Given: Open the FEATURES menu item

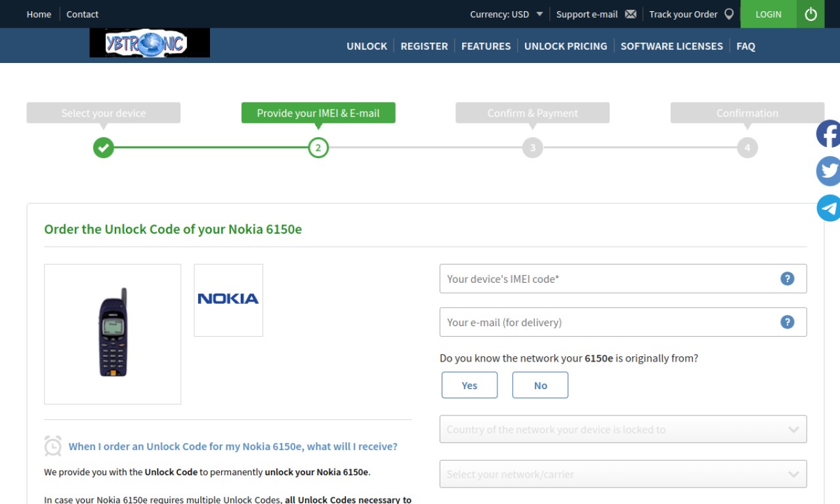Looking at the screenshot, I should [486, 46].
